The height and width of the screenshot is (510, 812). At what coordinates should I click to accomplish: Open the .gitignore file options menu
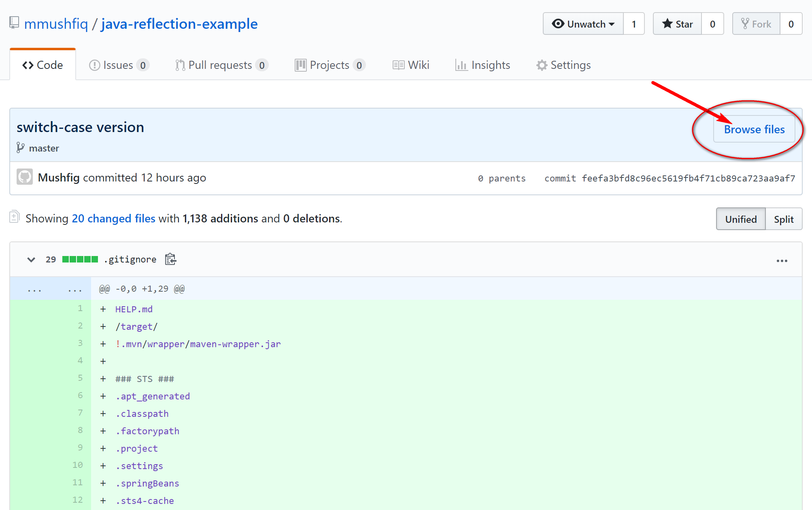coord(782,260)
